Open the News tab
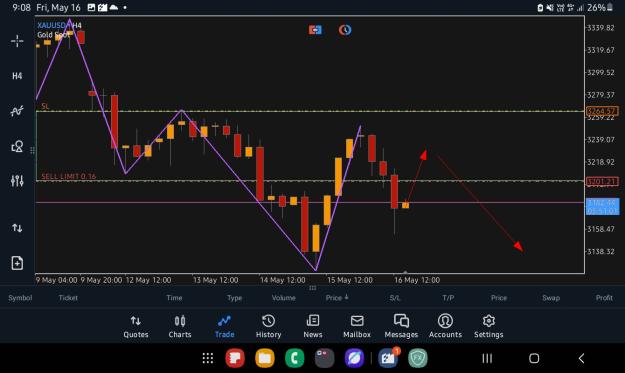Viewport: 625px width, 373px height. [312, 327]
